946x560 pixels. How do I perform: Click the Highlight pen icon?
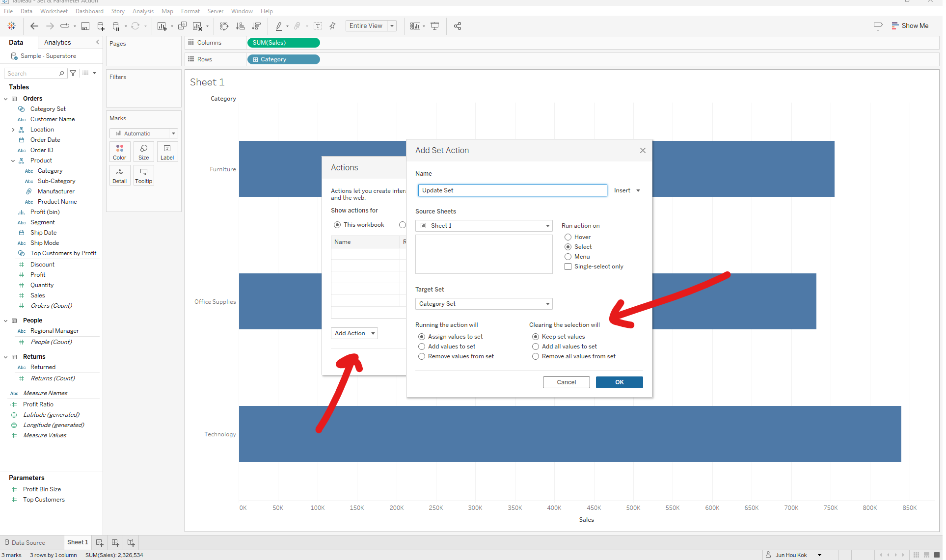tap(279, 26)
